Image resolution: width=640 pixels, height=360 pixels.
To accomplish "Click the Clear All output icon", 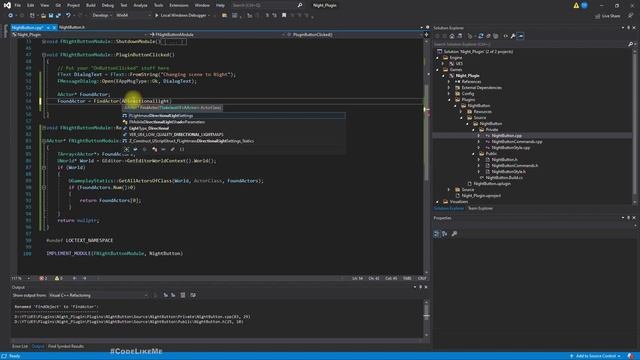I will [x=183, y=295].
